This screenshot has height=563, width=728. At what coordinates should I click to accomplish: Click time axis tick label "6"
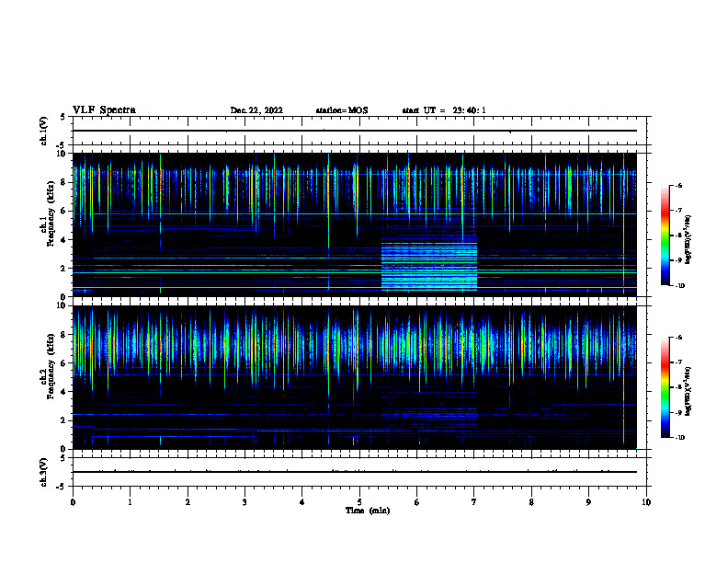coord(417,502)
